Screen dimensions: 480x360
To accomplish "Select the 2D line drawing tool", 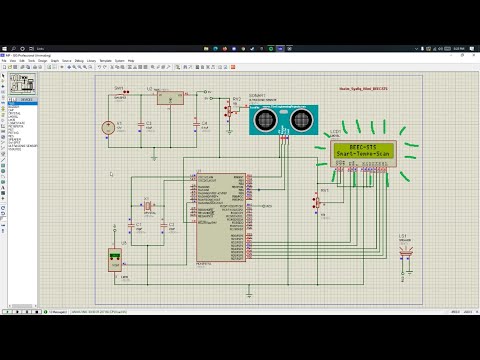I will point(3,159).
